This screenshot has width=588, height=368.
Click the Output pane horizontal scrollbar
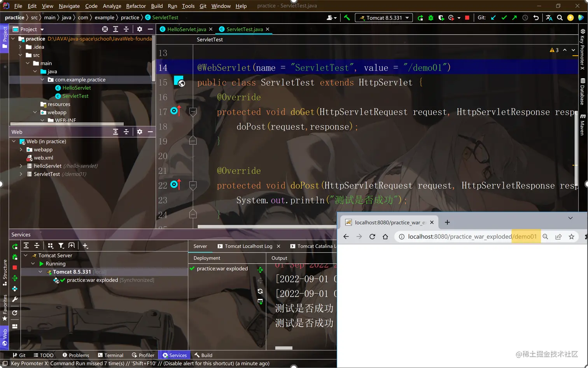284,348
